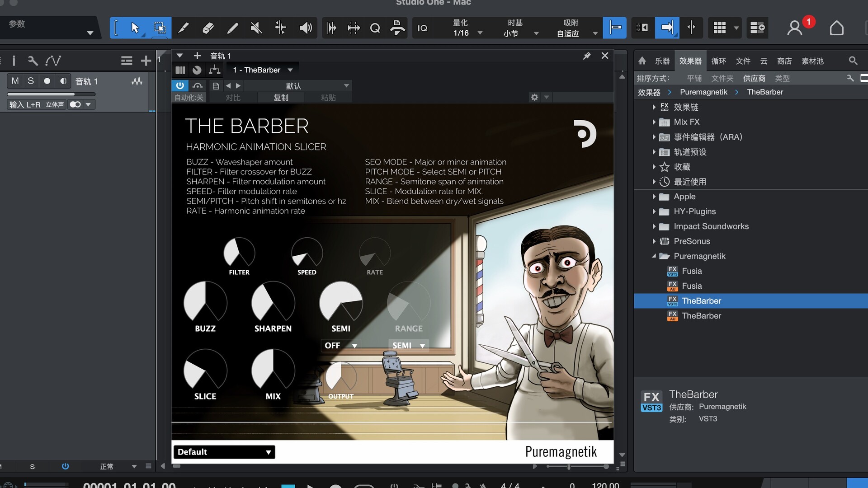Open the Default preset dropdown at bottom
Viewport: 868px width, 488px height.
224,452
